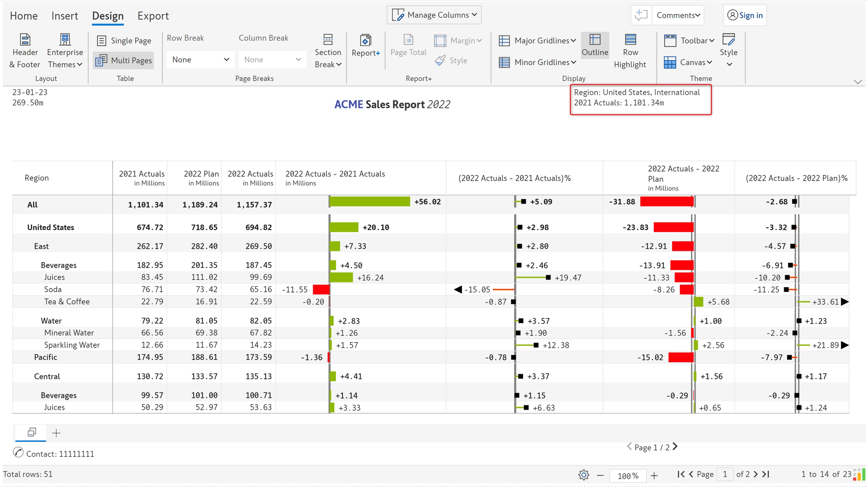Open the Manage Columns dropdown
Screen dimensions: 868x487
tap(434, 15)
